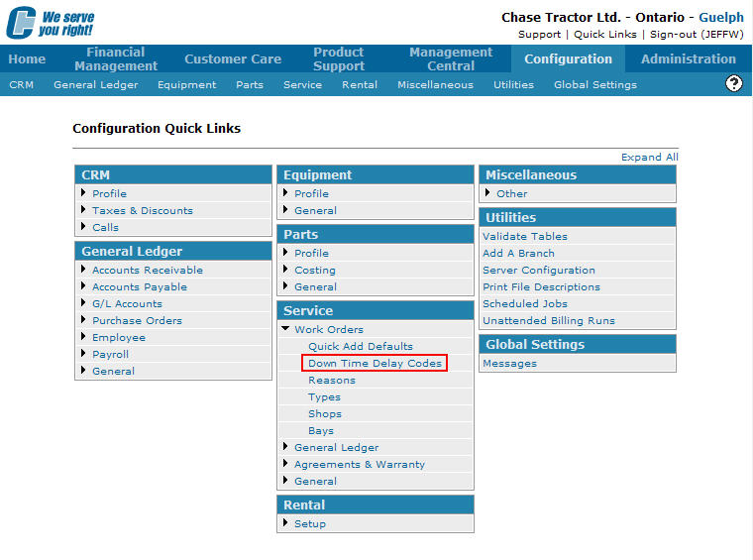Expand Accounts Receivable arrow
This screenshot has width=753, height=560.
click(83, 269)
